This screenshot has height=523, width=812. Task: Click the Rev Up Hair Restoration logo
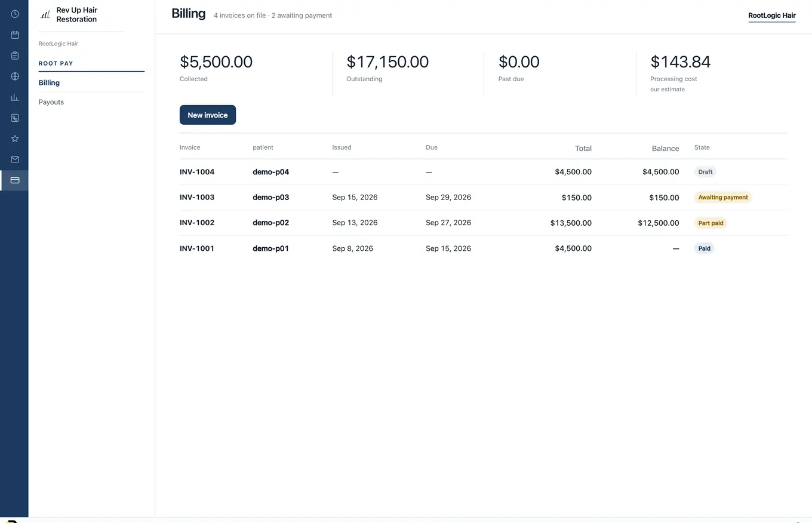[x=45, y=14]
